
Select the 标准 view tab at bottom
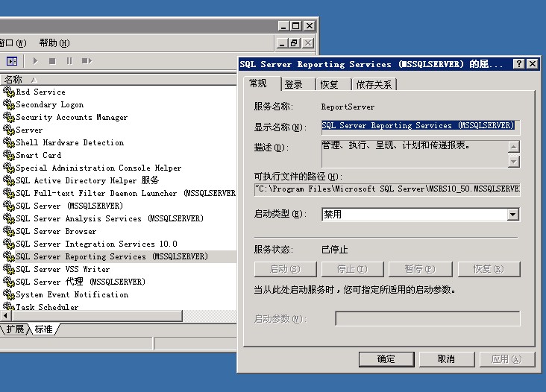pyautogui.click(x=44, y=329)
